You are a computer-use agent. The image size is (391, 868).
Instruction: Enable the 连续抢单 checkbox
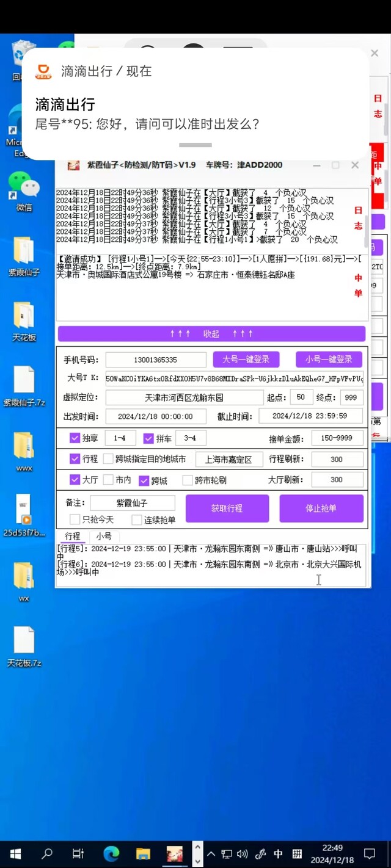pyautogui.click(x=136, y=520)
